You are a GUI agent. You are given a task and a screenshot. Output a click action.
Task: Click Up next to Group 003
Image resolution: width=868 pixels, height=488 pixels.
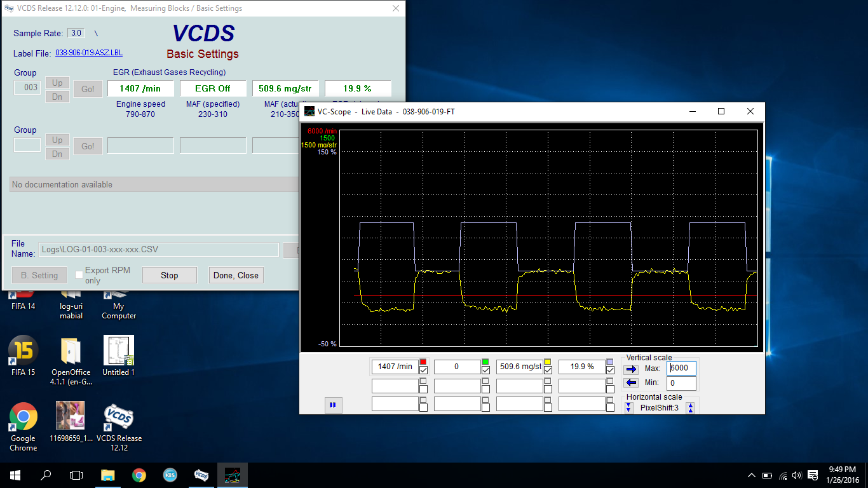(57, 83)
